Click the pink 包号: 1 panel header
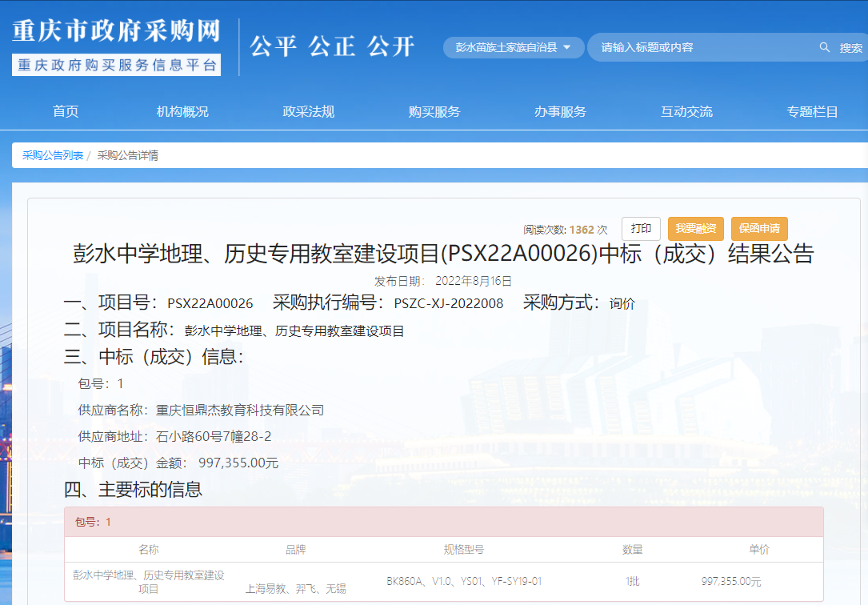The image size is (868, 605). [x=443, y=522]
